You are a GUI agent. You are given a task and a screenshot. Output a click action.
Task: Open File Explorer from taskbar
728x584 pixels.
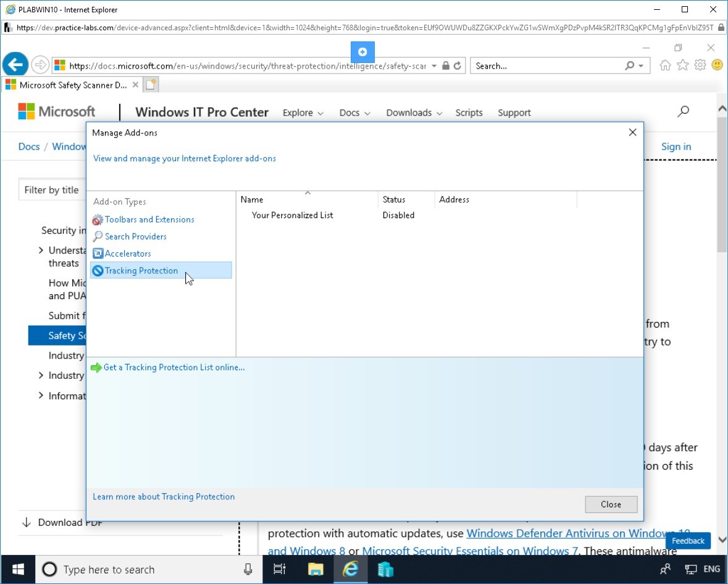pos(316,569)
